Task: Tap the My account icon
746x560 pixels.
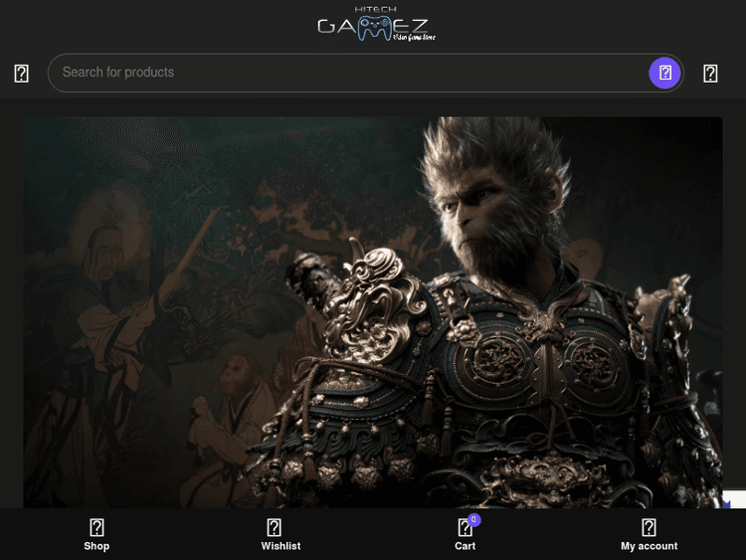Action: point(649,527)
